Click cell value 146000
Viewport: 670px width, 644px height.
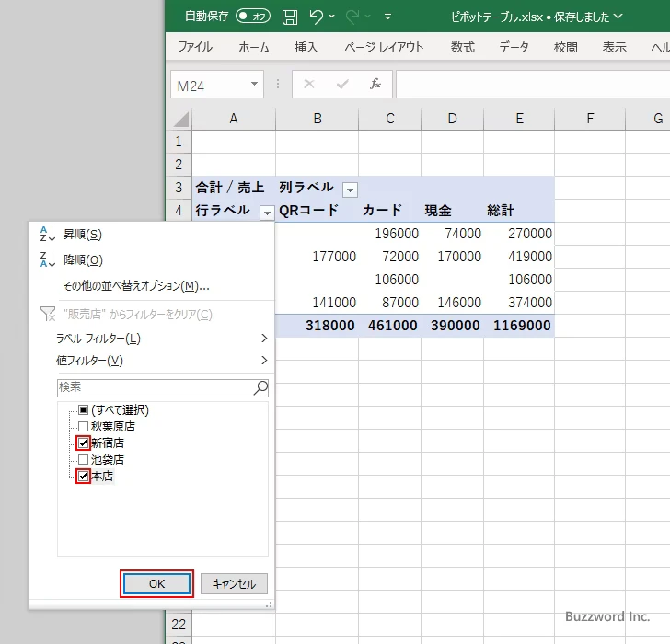pyautogui.click(x=452, y=303)
